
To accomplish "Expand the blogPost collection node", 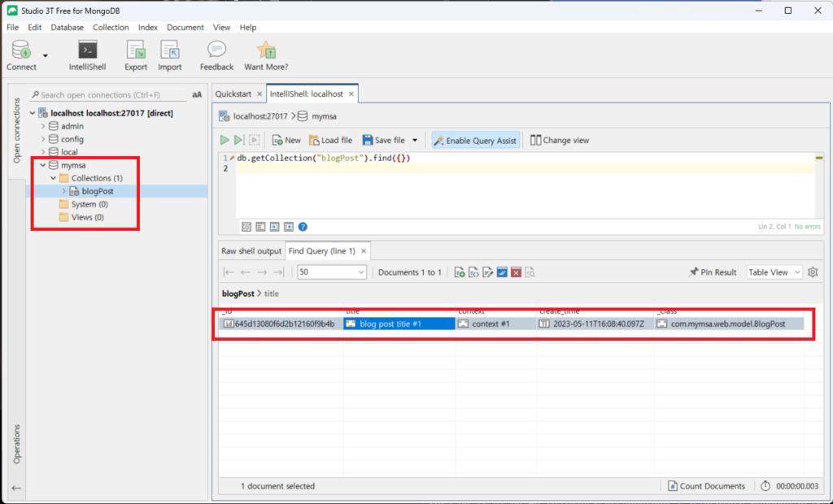I will point(63,191).
